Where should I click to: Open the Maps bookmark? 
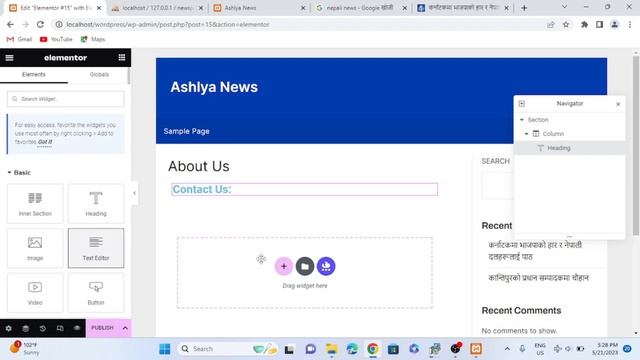click(93, 39)
